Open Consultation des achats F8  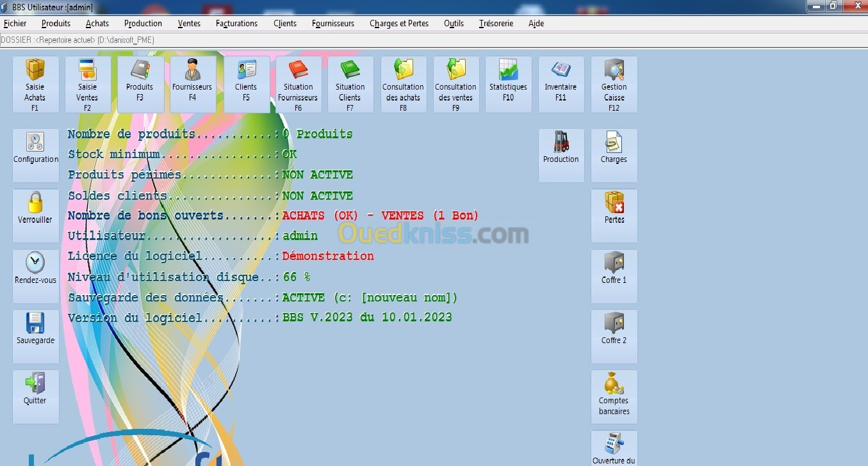(404, 84)
